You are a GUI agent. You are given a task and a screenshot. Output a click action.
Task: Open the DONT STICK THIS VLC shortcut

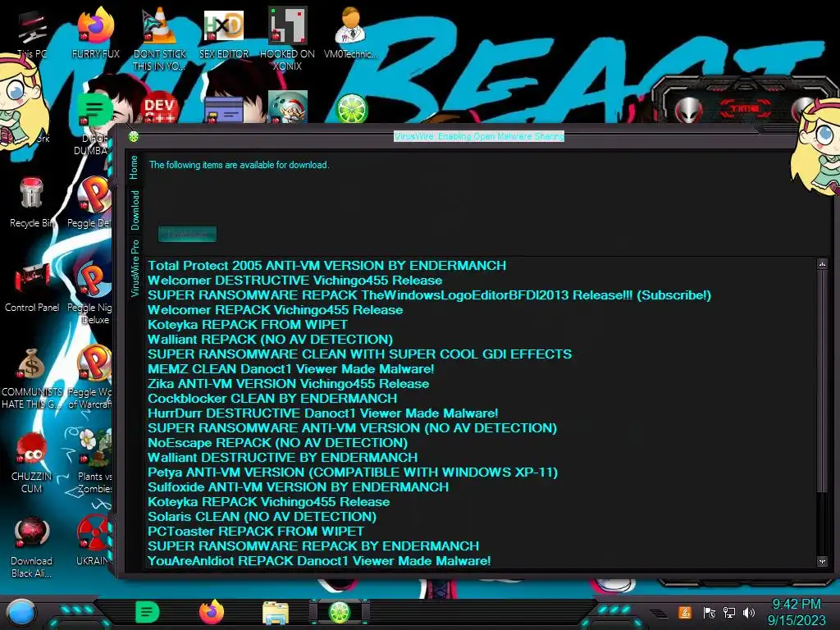pyautogui.click(x=159, y=39)
